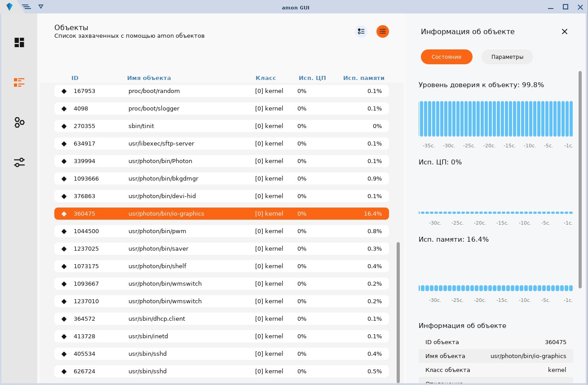The image size is (588, 385).
Task: Switch to grouped view icon in header
Action: 361,31
